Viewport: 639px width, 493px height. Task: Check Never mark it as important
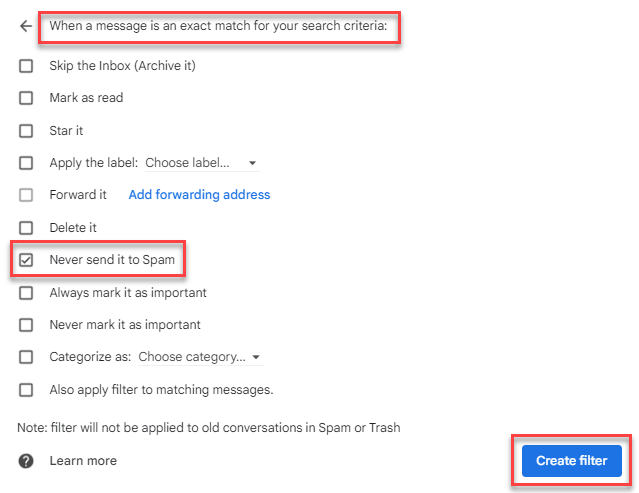(26, 325)
